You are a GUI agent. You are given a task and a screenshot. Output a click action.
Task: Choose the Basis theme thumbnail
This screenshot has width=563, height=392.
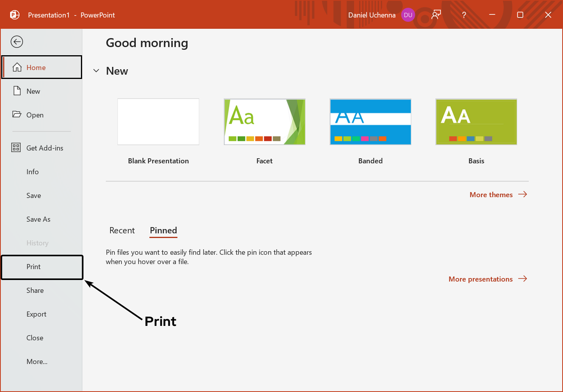[476, 122]
